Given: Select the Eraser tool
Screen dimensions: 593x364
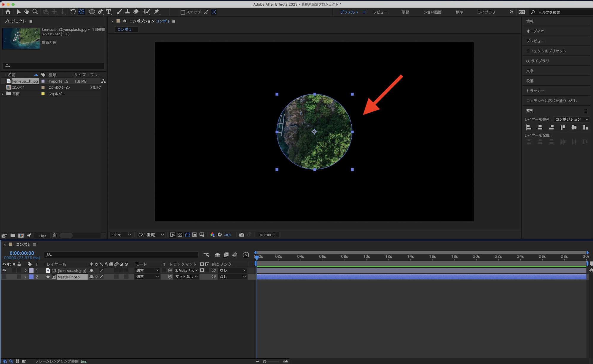Looking at the screenshot, I should click(136, 12).
